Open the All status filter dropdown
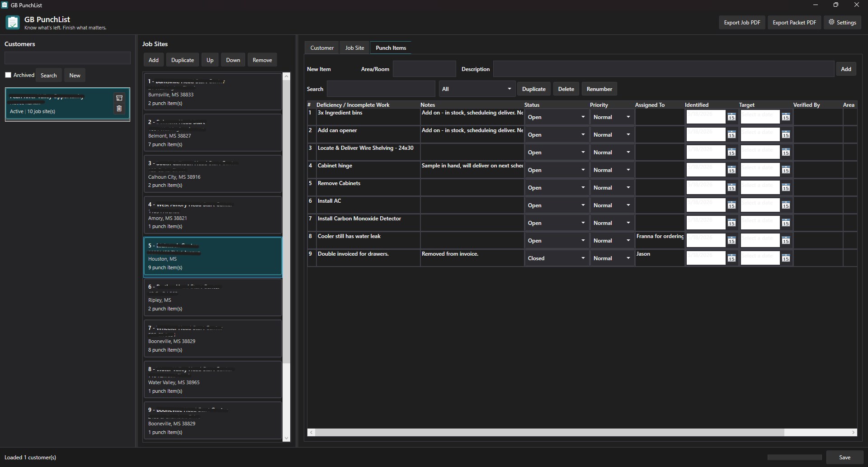868x467 pixels. point(477,89)
